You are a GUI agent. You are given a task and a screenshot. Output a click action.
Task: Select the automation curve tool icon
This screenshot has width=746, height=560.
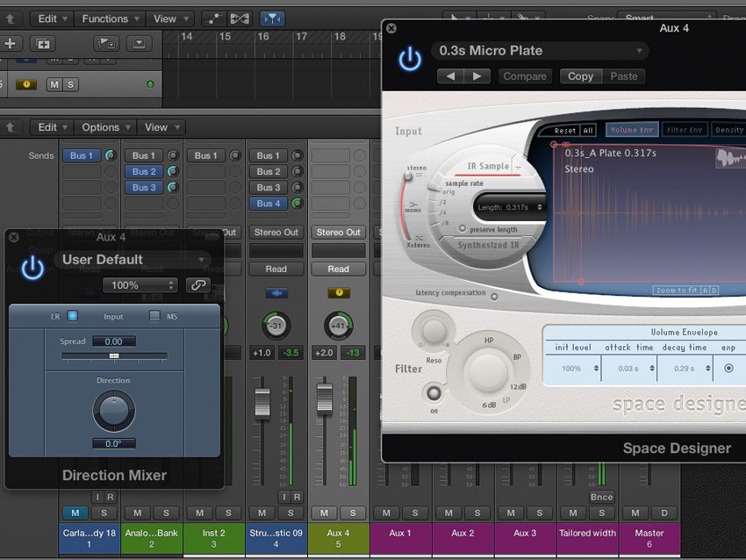click(212, 18)
